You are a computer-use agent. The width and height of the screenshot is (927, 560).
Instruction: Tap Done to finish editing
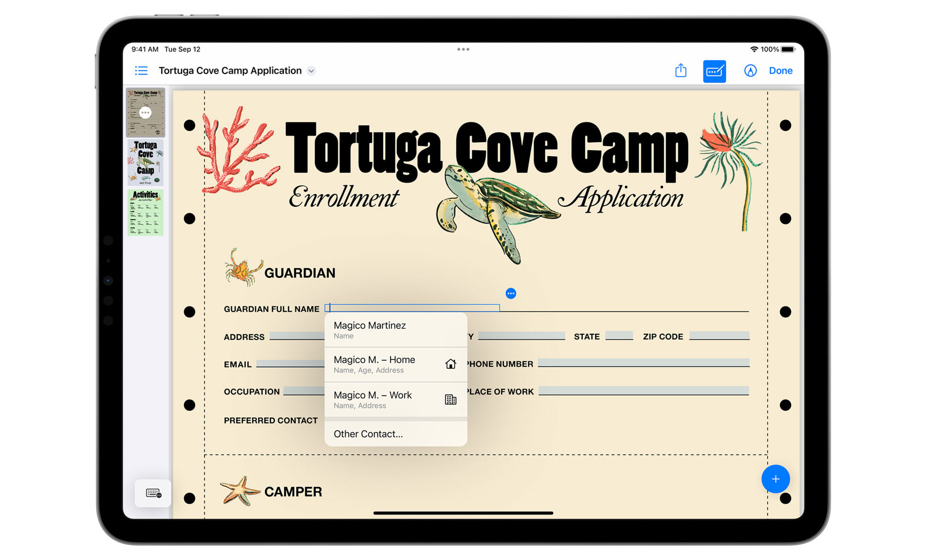[x=780, y=71]
